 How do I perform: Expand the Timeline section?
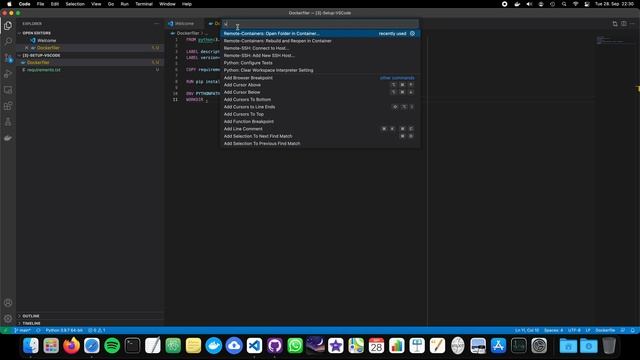pos(90,323)
